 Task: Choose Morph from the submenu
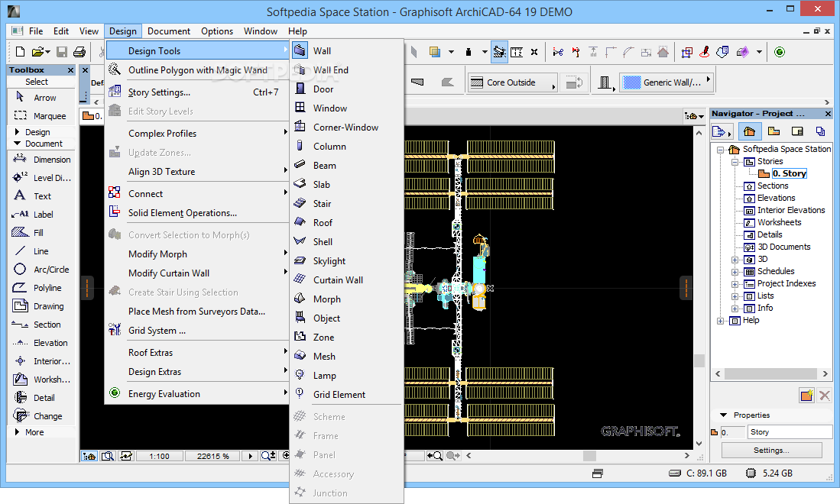(x=346, y=299)
